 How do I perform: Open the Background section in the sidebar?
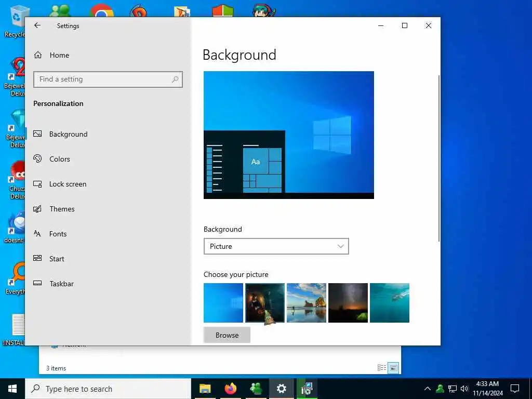tap(68, 134)
